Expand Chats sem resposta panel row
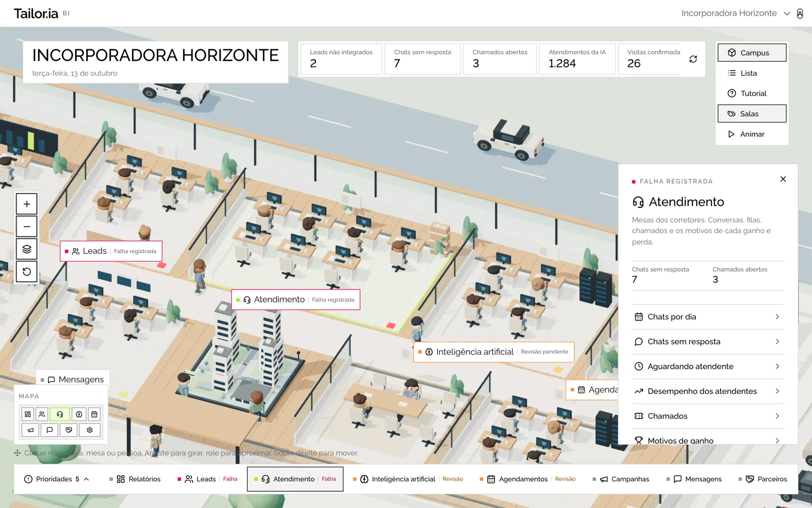The height and width of the screenshot is (508, 812). (x=708, y=342)
